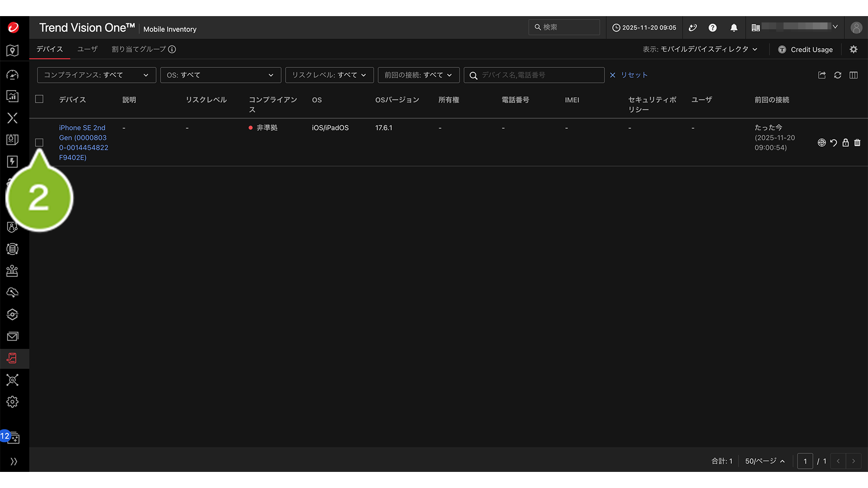Click the trash icon to delete device

point(857,142)
